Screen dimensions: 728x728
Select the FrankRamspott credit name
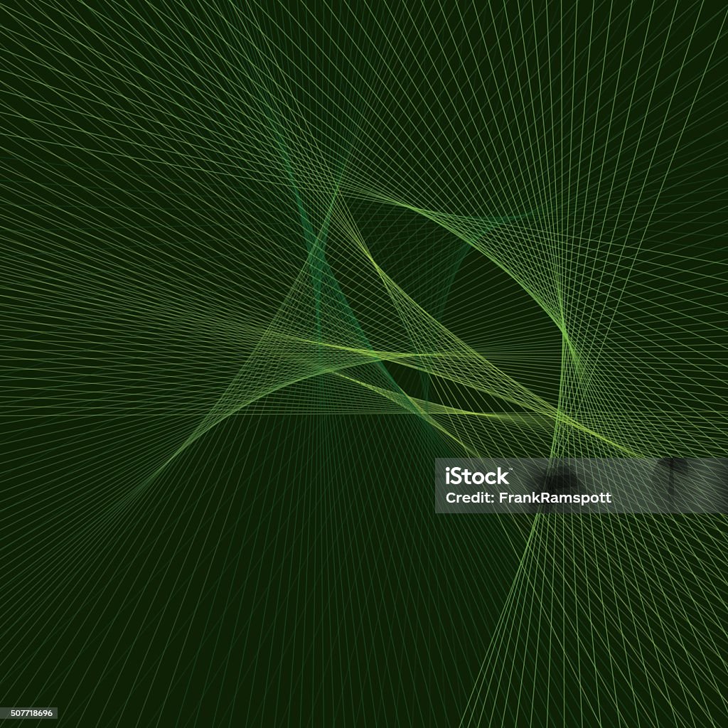click(x=555, y=498)
